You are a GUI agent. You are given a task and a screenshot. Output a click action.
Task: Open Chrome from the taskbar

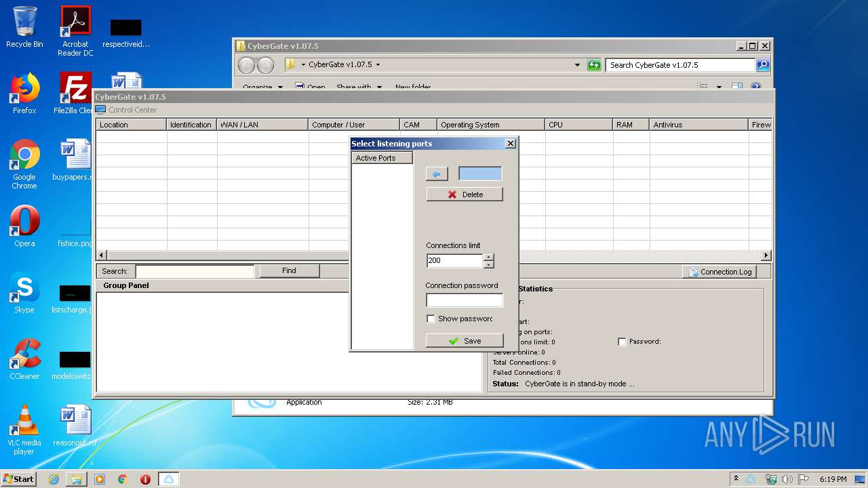click(123, 479)
